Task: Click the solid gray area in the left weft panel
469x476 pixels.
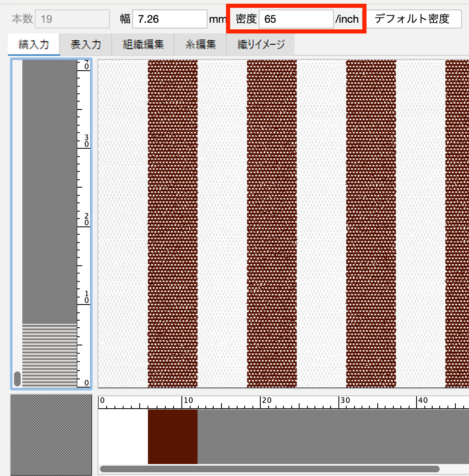Action: (50, 190)
